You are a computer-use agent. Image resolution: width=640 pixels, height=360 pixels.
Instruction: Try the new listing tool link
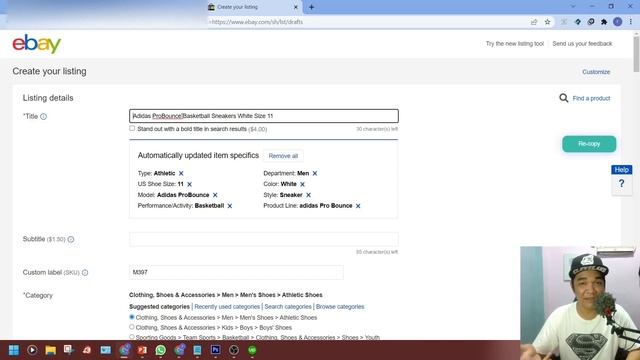[515, 44]
